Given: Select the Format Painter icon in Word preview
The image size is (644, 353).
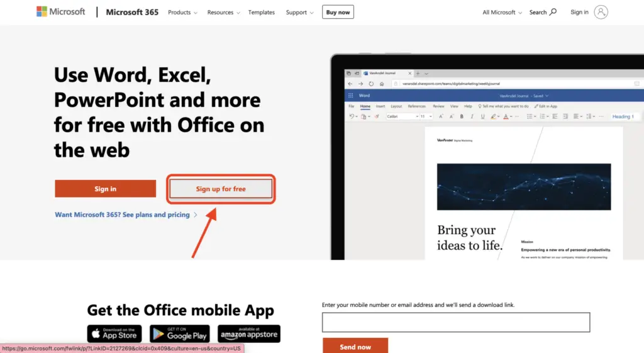Looking at the screenshot, I should tap(377, 116).
